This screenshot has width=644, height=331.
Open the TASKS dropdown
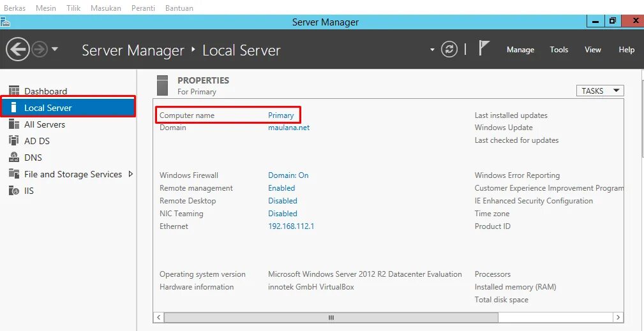coord(600,91)
